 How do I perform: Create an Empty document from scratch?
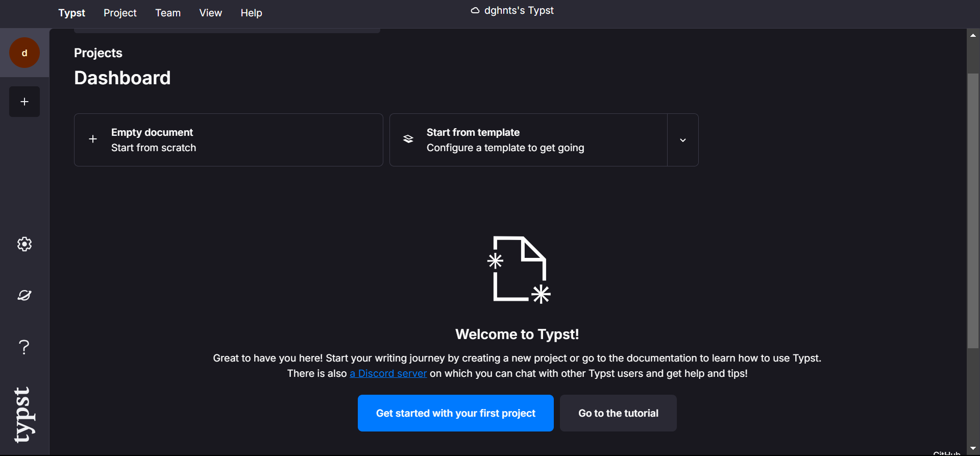(x=229, y=140)
